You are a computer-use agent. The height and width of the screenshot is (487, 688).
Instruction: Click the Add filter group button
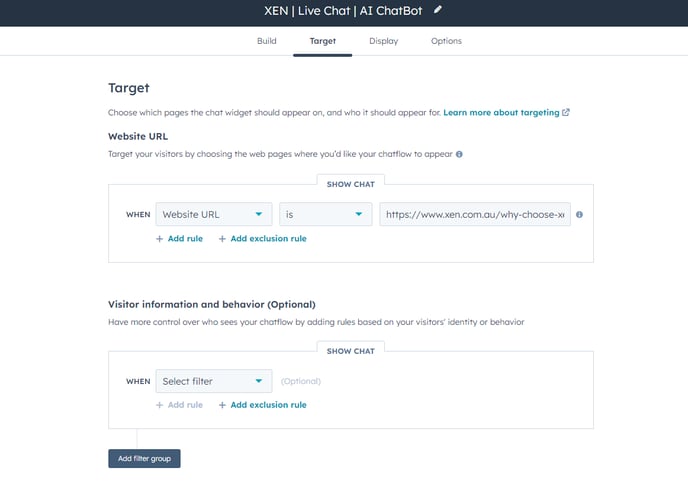(144, 458)
